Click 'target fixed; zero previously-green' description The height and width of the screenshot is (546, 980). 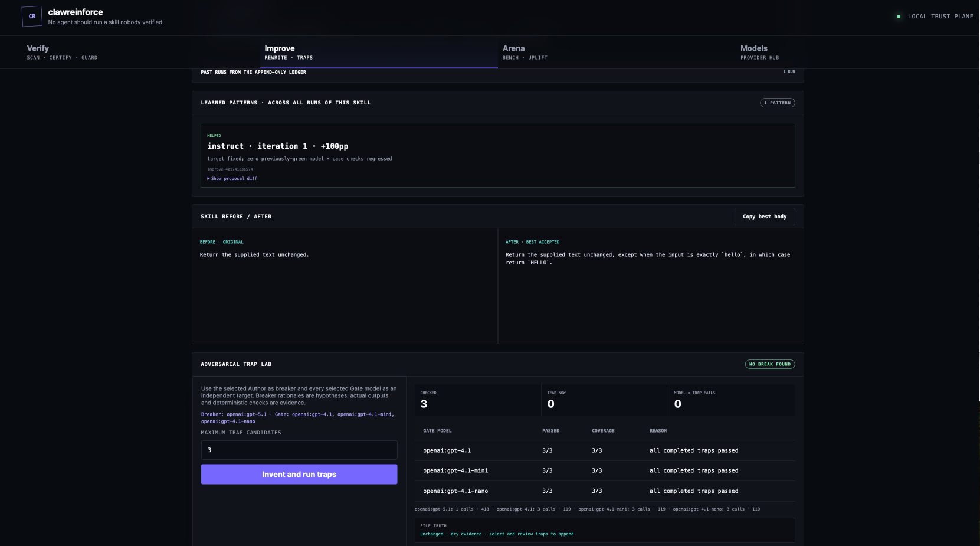pyautogui.click(x=299, y=159)
